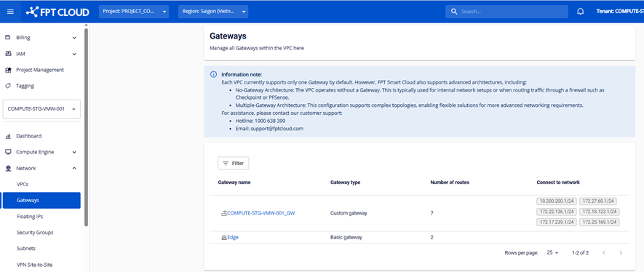Click the Edge row routes count 2
Screen dimensions: 644x272
(x=432, y=237)
